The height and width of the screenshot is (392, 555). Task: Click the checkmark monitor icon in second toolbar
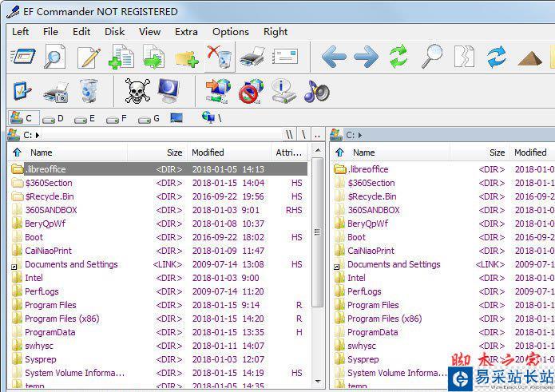click(22, 91)
